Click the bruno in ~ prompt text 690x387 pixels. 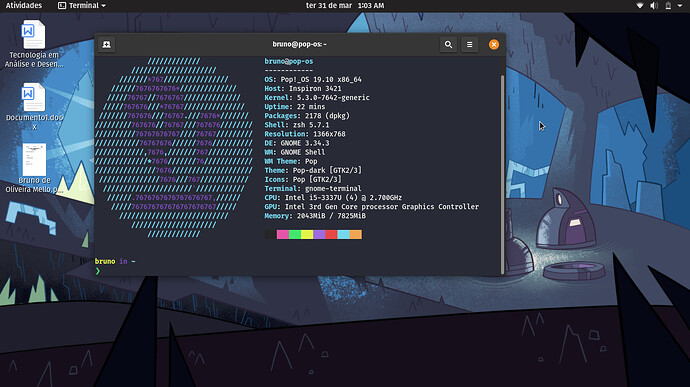115,261
